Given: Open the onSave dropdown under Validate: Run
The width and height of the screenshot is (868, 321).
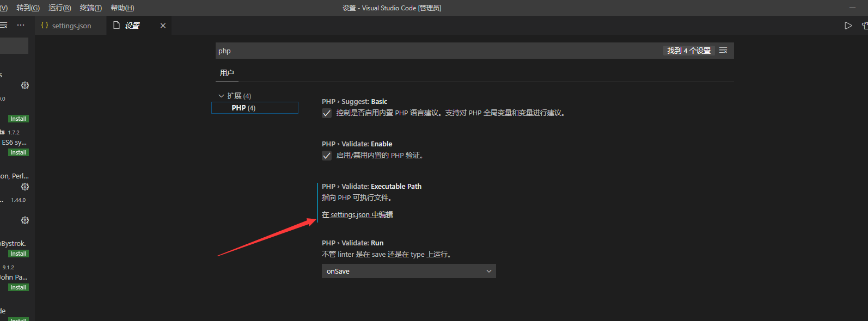Looking at the screenshot, I should tap(409, 271).
